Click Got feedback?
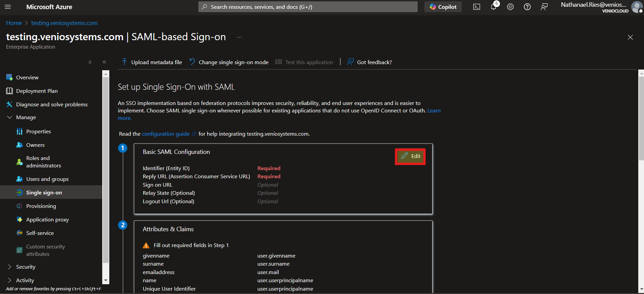This screenshot has width=644, height=294. point(369,62)
